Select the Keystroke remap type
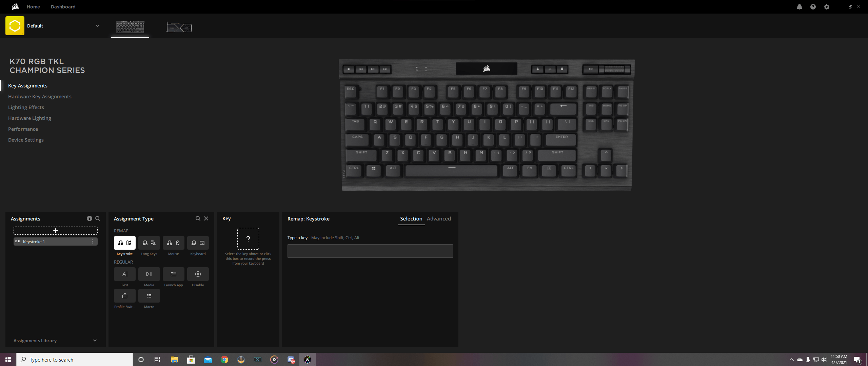This screenshot has height=366, width=868. click(124, 243)
